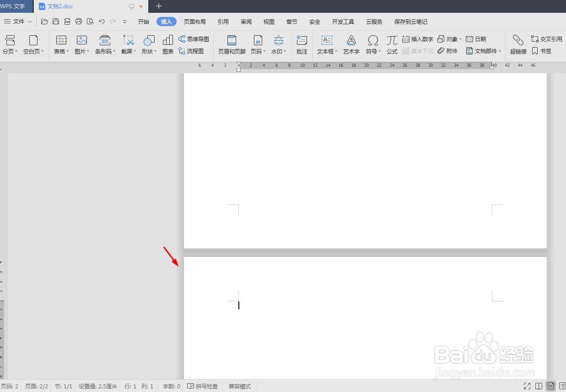This screenshot has width=566, height=392.
Task: Expand quick access toolbar customize arrow
Action: click(x=124, y=21)
